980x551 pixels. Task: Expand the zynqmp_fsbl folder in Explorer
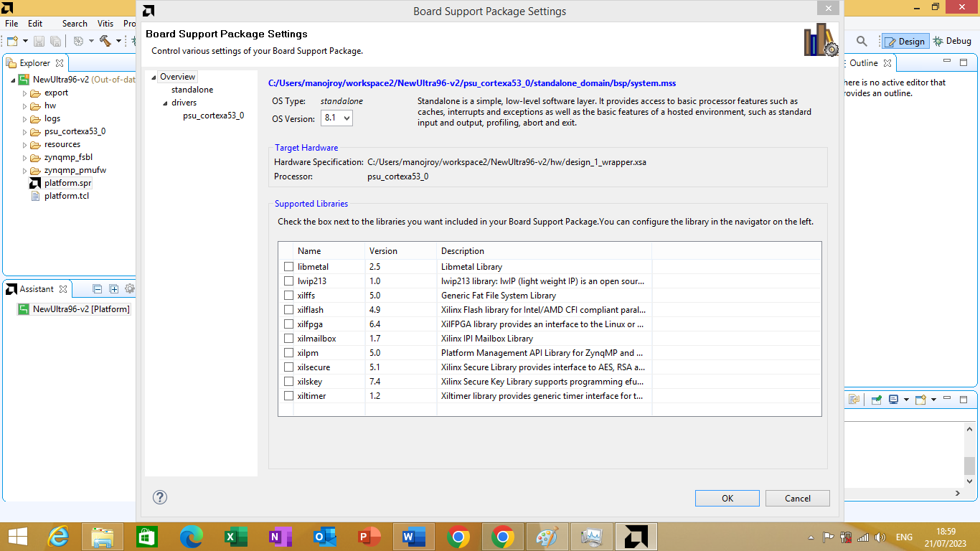24,158
